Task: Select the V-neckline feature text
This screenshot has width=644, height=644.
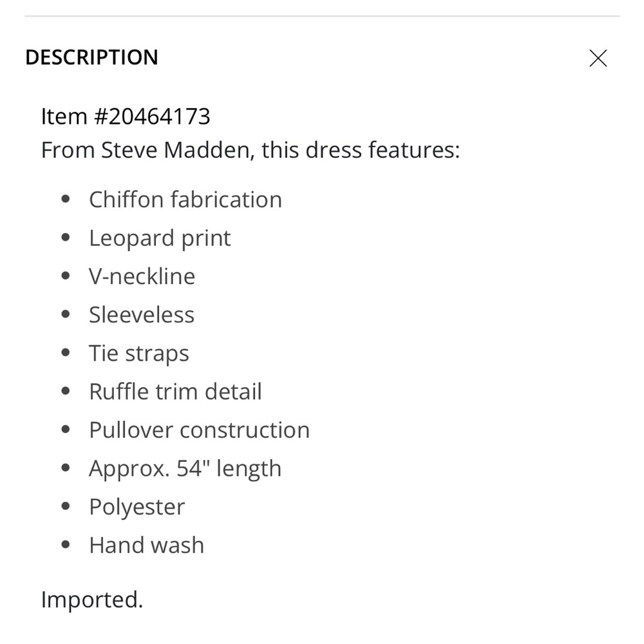Action: click(142, 276)
